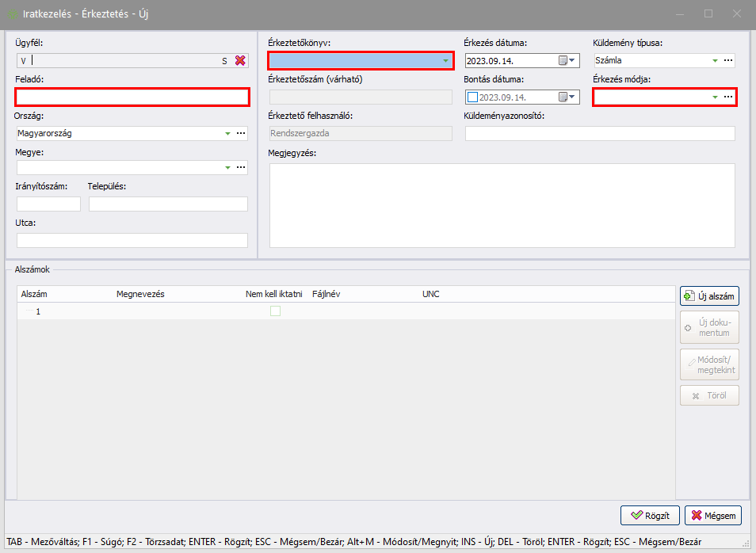Enable the Bontás dátuma checkbox

click(473, 97)
